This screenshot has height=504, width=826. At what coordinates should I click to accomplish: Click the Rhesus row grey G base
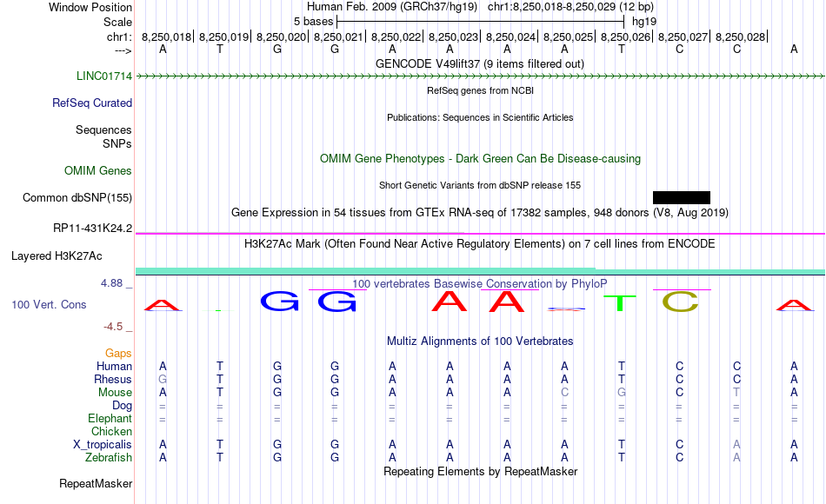coord(163,379)
